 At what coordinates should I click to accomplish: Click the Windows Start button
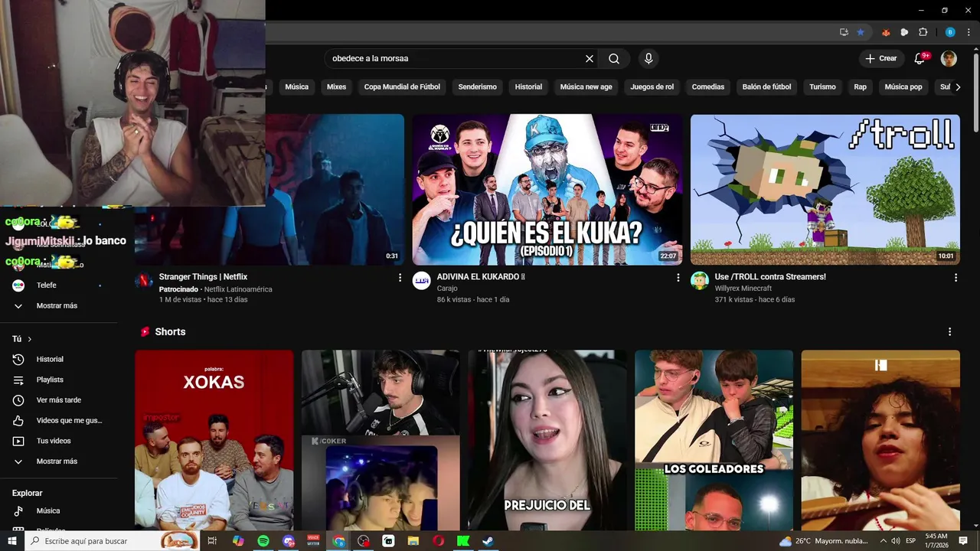pos(12,541)
